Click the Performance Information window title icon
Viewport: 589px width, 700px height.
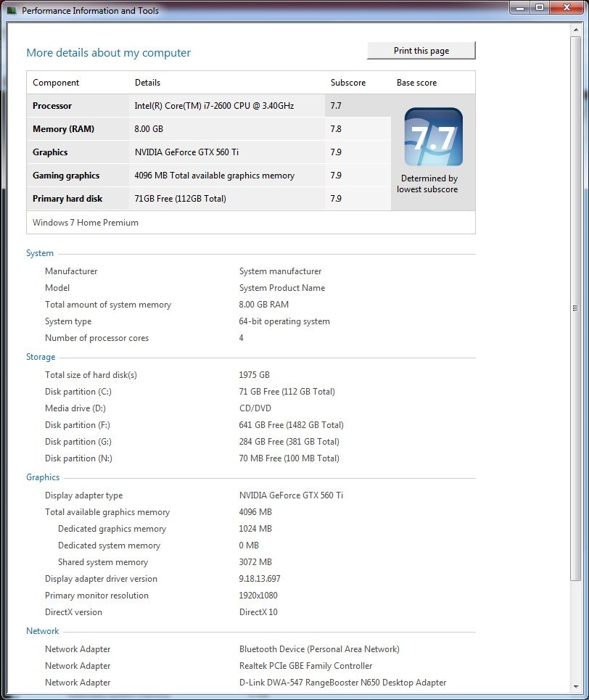[12, 11]
